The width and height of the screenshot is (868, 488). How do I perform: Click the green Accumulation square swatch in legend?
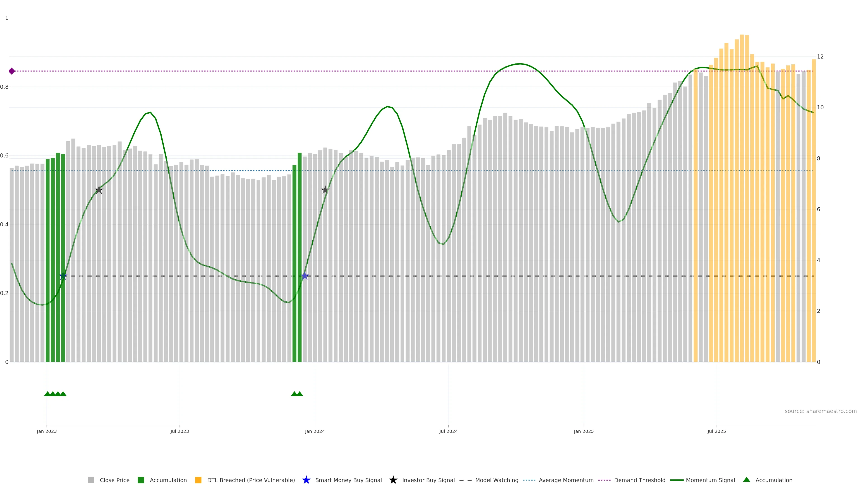141,480
